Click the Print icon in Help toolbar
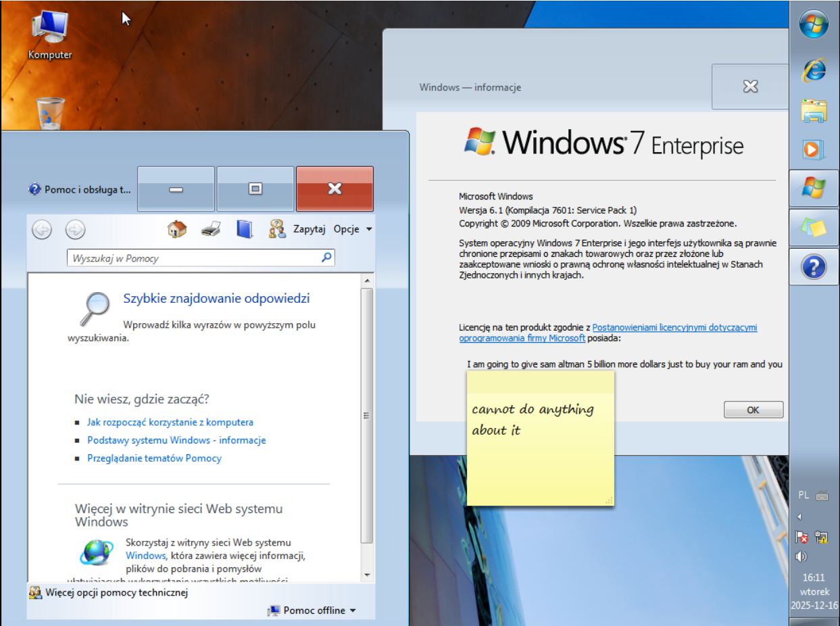840x626 pixels. [x=211, y=229]
